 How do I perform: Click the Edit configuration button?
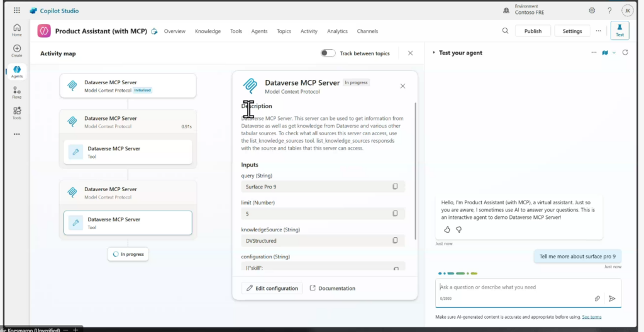pyautogui.click(x=272, y=288)
